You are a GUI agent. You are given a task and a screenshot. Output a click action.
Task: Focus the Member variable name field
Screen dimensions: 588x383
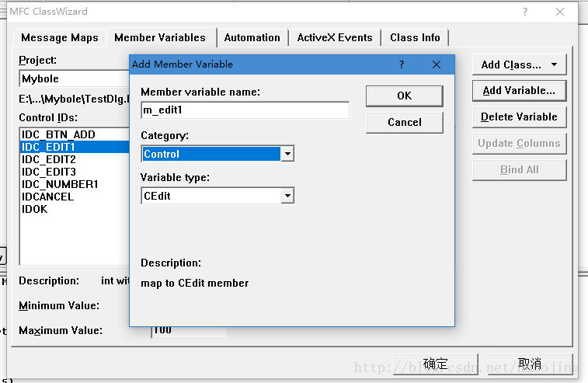click(x=245, y=110)
